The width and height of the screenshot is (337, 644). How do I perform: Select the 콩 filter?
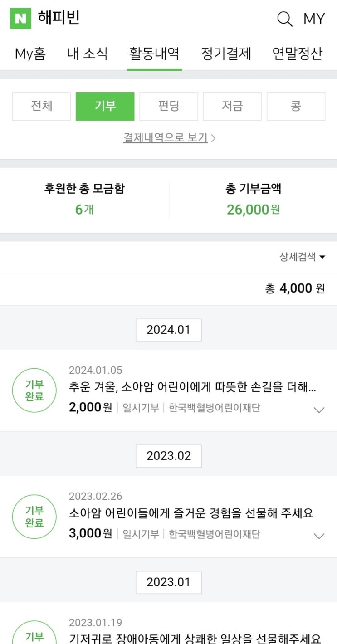(x=296, y=107)
